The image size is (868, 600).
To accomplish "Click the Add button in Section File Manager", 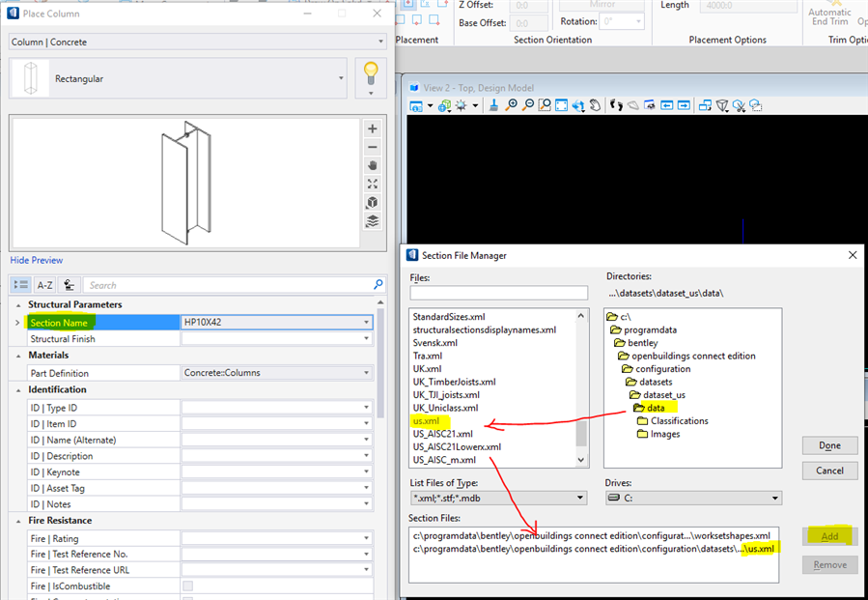I will [828, 536].
